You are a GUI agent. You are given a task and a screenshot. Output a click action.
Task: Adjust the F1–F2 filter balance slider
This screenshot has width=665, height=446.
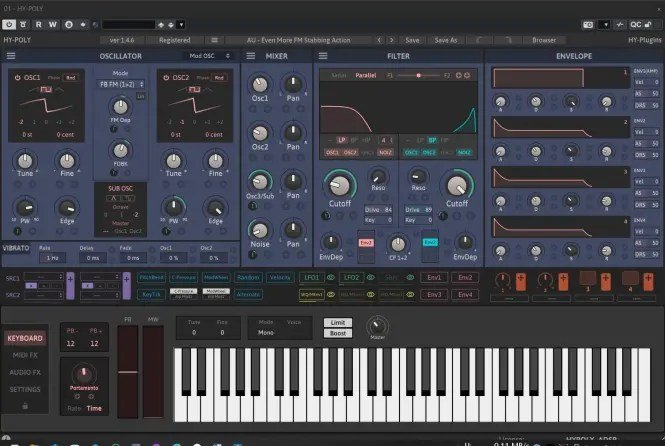(418, 75)
